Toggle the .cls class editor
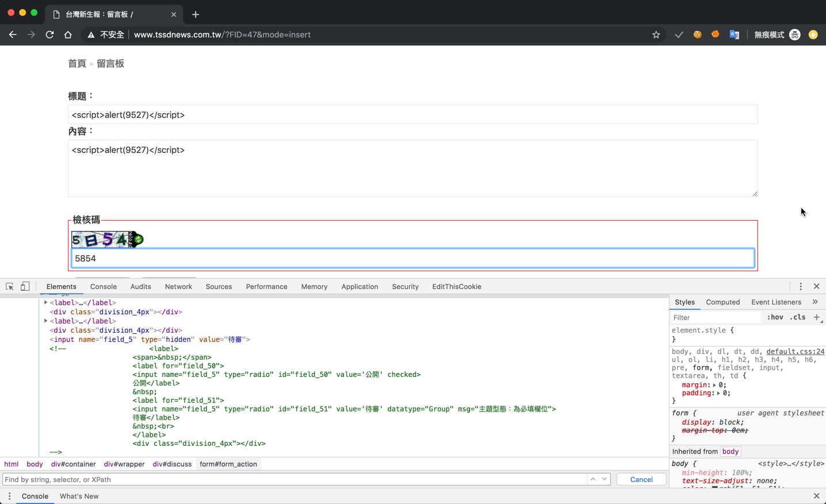 tap(798, 317)
